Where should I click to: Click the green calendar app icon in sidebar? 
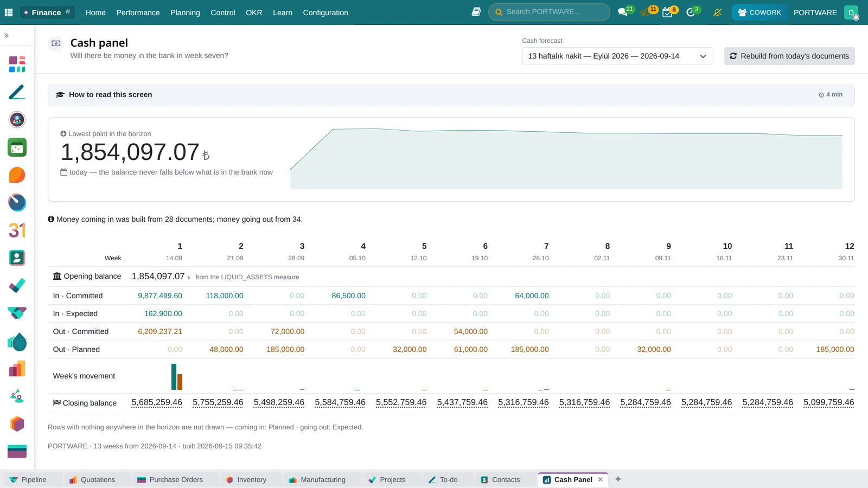(x=17, y=147)
